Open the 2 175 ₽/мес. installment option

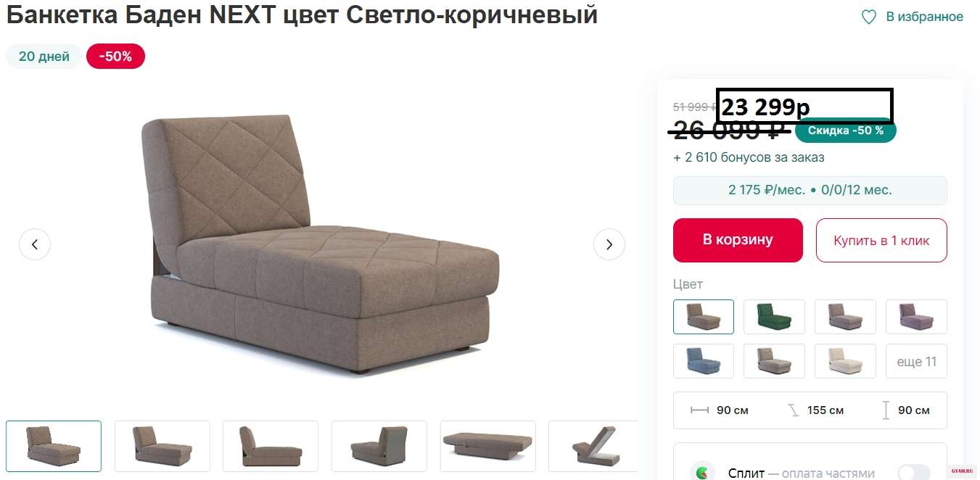(810, 190)
